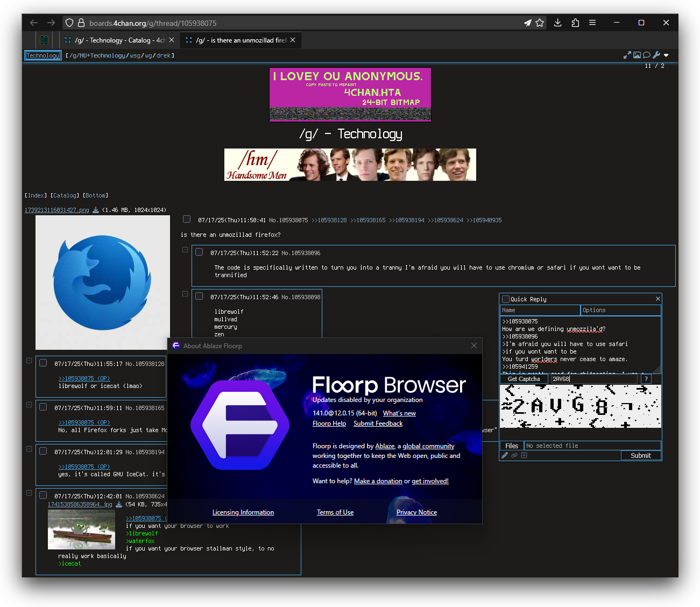Open the image gallery icon in header
Screen dimensions: 700x607
pyautogui.click(x=637, y=55)
